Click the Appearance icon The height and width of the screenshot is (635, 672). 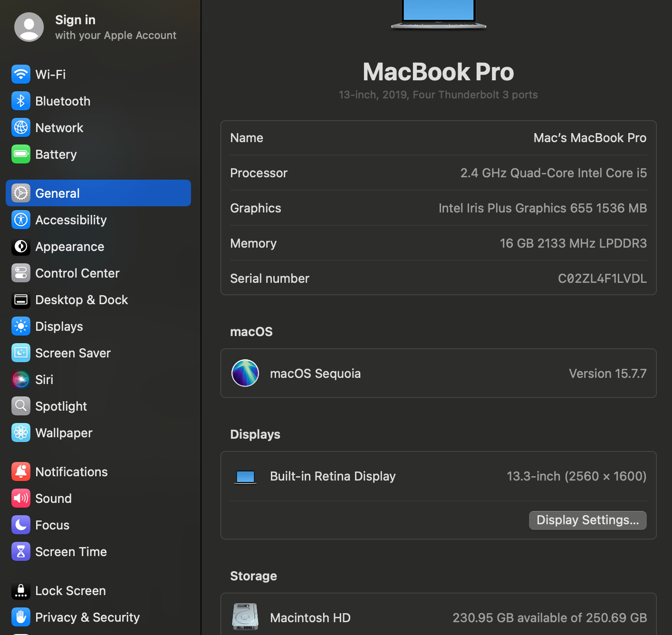(x=21, y=246)
